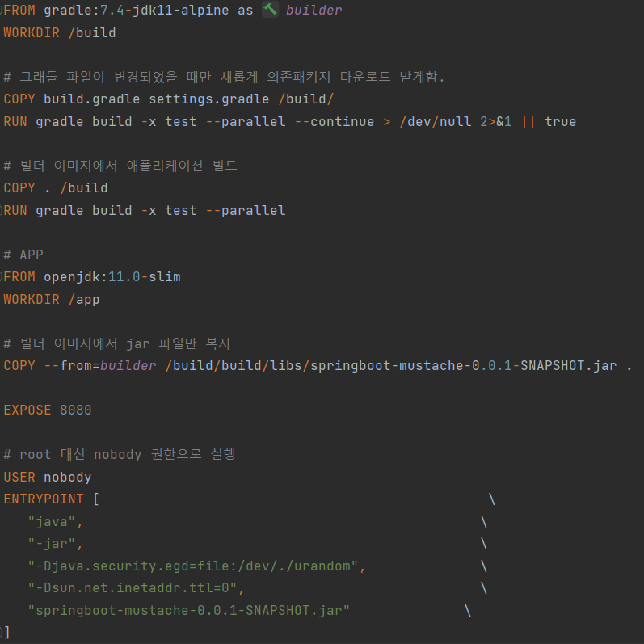The width and height of the screenshot is (644, 644).
Task: Click the "-jar" string argument
Action: (x=52, y=544)
